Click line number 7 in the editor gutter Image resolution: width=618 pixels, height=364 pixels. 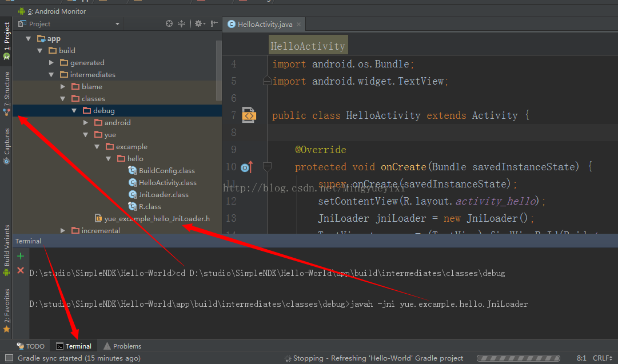pyautogui.click(x=233, y=115)
